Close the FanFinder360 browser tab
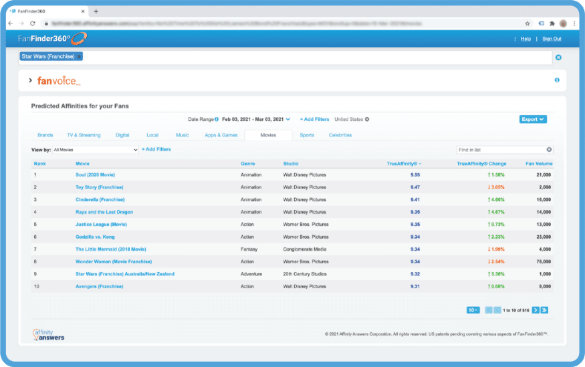 click(83, 11)
